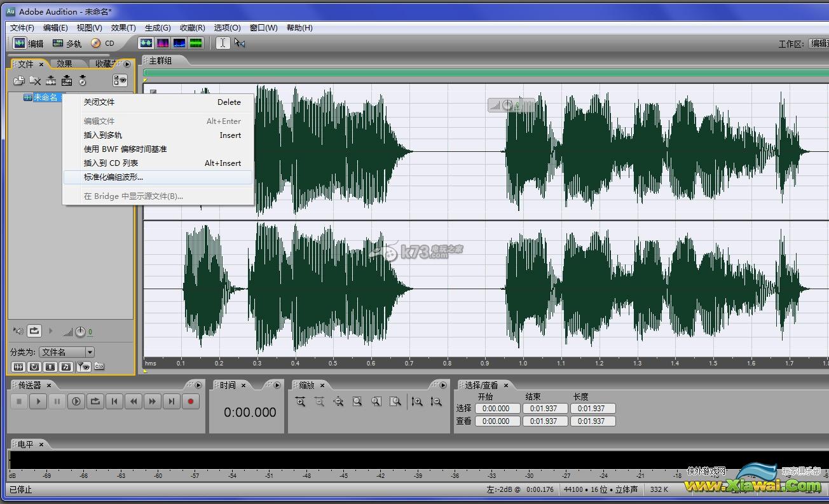Open the 编辑(E) menu
Viewport: 829px width, 504px height.
(x=55, y=28)
